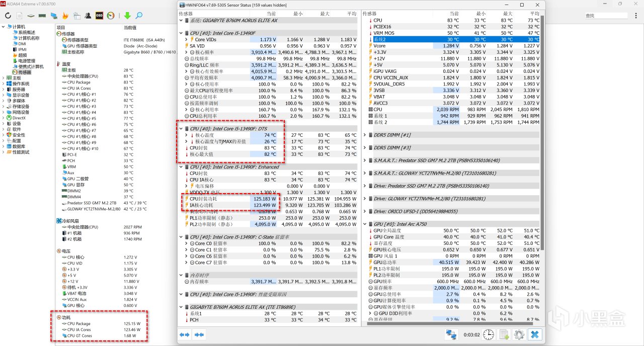The image size is (644, 346).
Task: Select the 安全性 tree item
Action: 17,135
